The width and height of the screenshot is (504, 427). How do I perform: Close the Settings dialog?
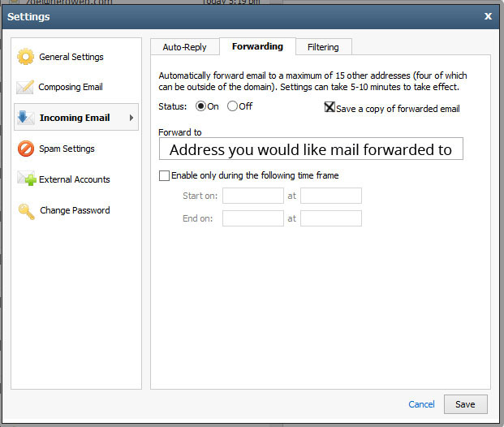488,16
